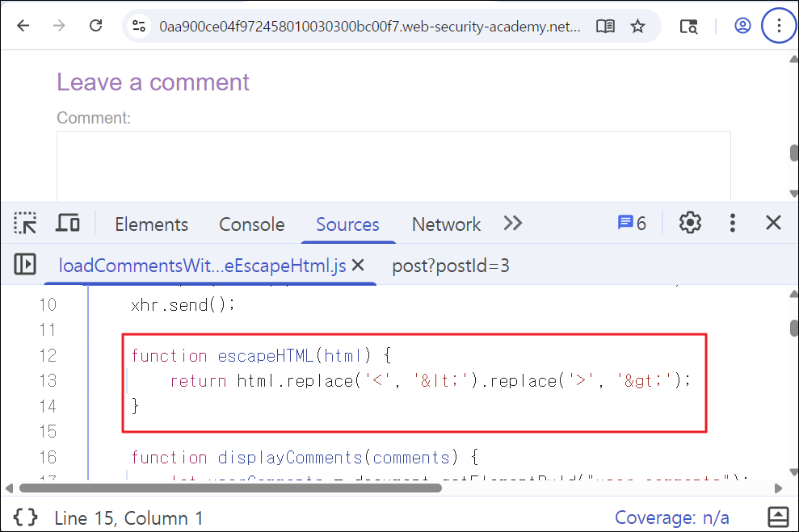Open DevTools customize three-dot menu
This screenshot has height=532, width=799.
(x=732, y=223)
